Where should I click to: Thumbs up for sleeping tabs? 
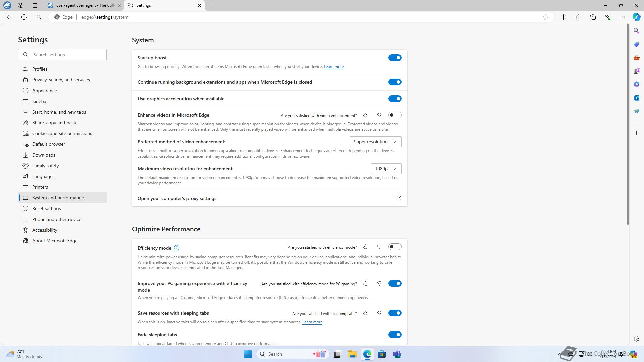click(x=365, y=313)
